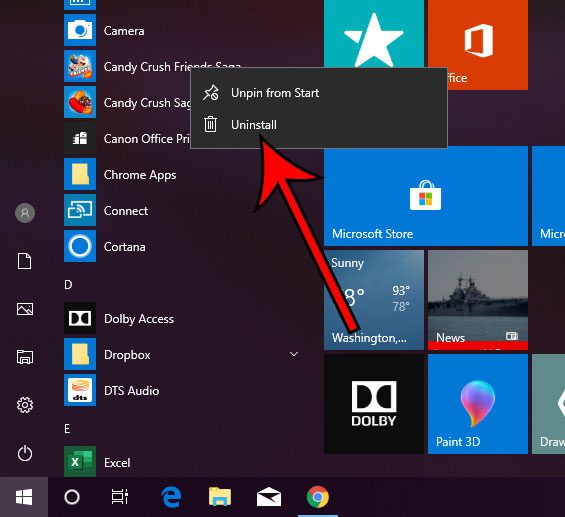Launch Microsoft Edge from the taskbar
The height and width of the screenshot is (517, 565).
[x=171, y=497]
